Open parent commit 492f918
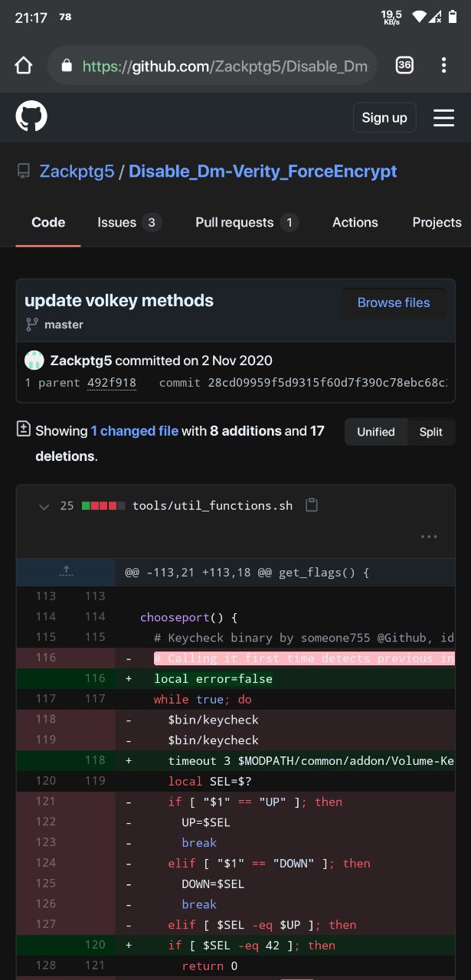Image resolution: width=471 pixels, height=980 pixels. [112, 383]
